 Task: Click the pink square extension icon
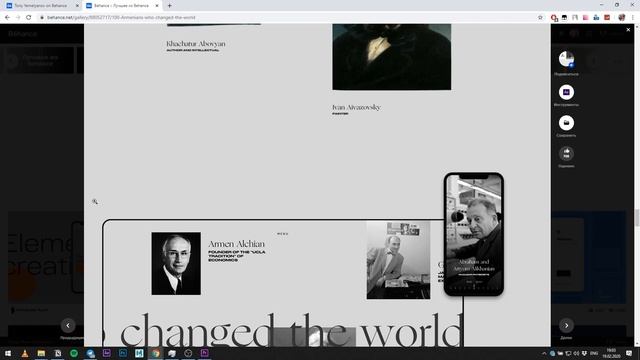pos(586,18)
